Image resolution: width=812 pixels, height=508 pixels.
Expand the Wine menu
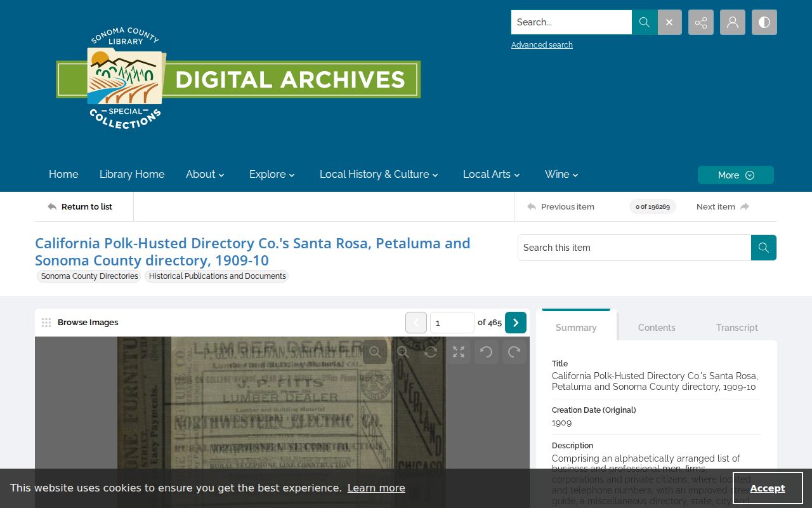[x=561, y=175]
